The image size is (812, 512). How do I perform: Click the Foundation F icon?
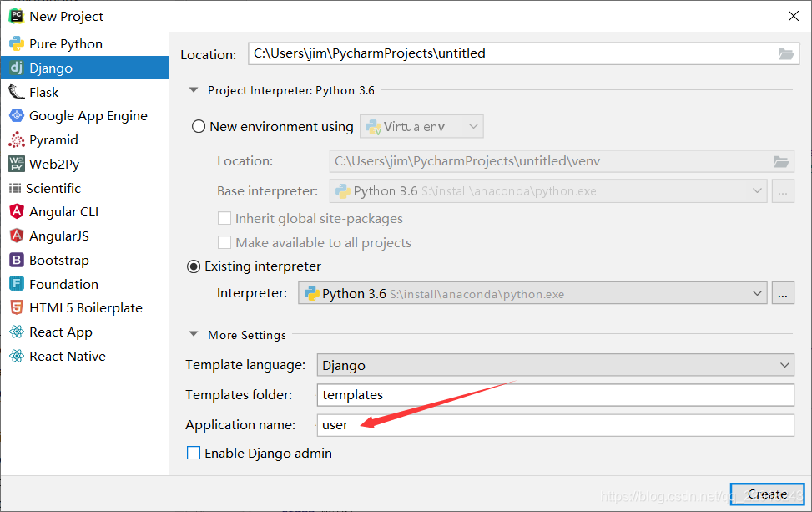(x=17, y=284)
